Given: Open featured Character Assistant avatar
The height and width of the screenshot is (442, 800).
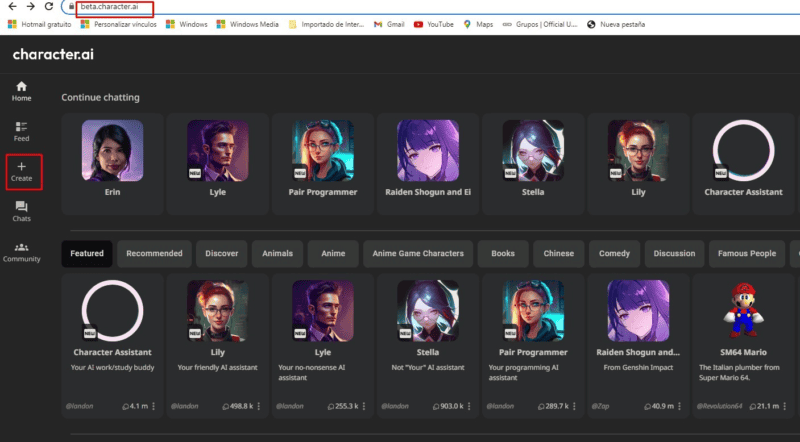Looking at the screenshot, I should point(112,310).
